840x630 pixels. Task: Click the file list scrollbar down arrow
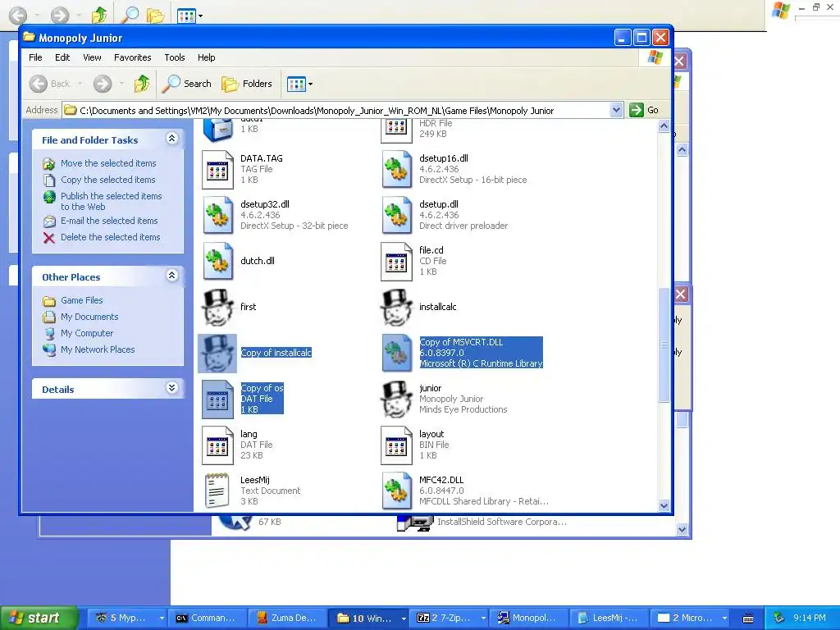tap(664, 505)
